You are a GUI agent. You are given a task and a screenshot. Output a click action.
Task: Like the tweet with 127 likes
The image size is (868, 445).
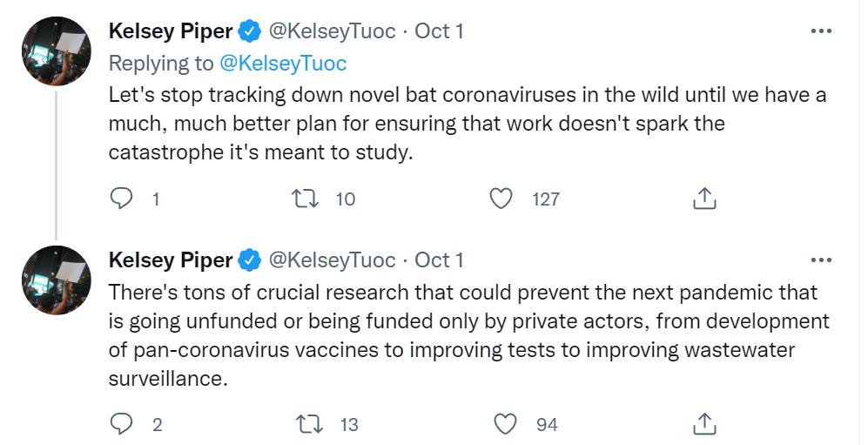(501, 199)
